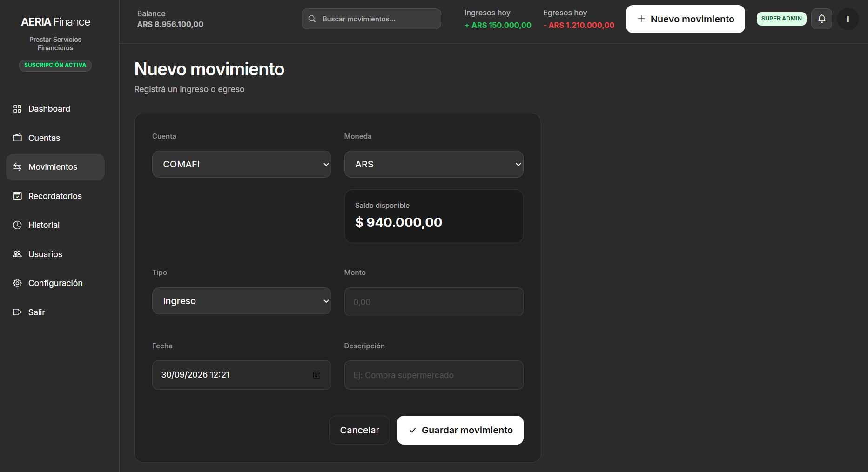The height and width of the screenshot is (472, 868).
Task: Open Cuentas in the sidebar
Action: click(x=55, y=138)
